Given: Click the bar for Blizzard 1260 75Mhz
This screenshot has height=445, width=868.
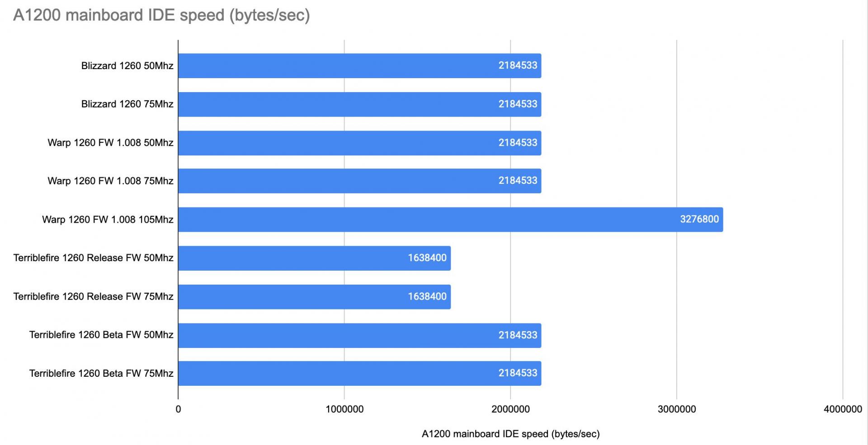Looking at the screenshot, I should (360, 104).
